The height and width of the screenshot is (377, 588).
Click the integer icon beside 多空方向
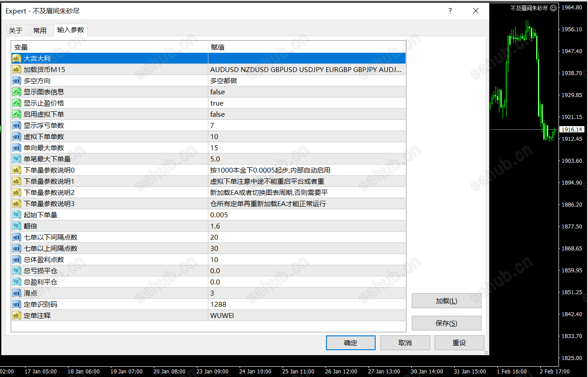click(x=17, y=80)
